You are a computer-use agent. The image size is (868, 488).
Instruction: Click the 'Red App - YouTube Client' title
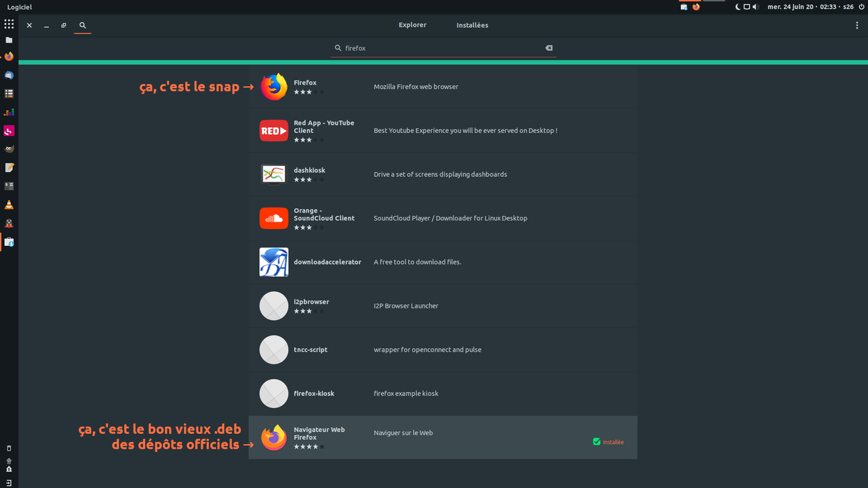coord(324,127)
